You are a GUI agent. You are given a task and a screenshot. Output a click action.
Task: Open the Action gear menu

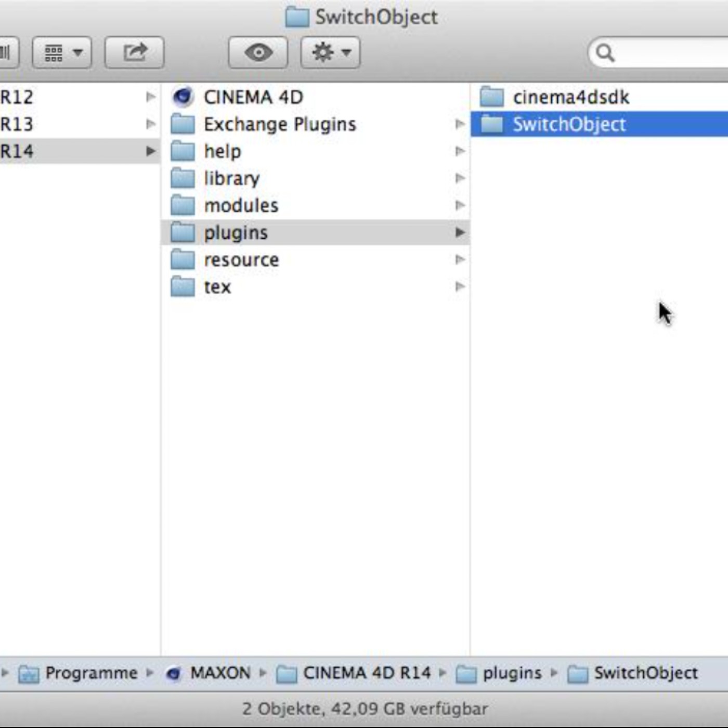tap(330, 53)
